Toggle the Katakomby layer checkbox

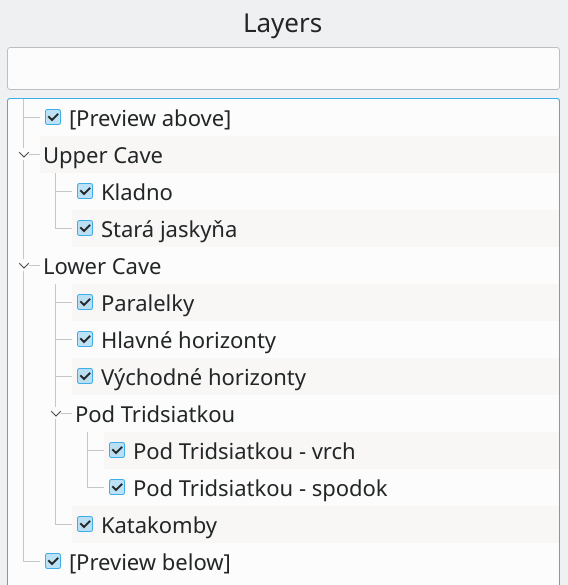click(85, 524)
